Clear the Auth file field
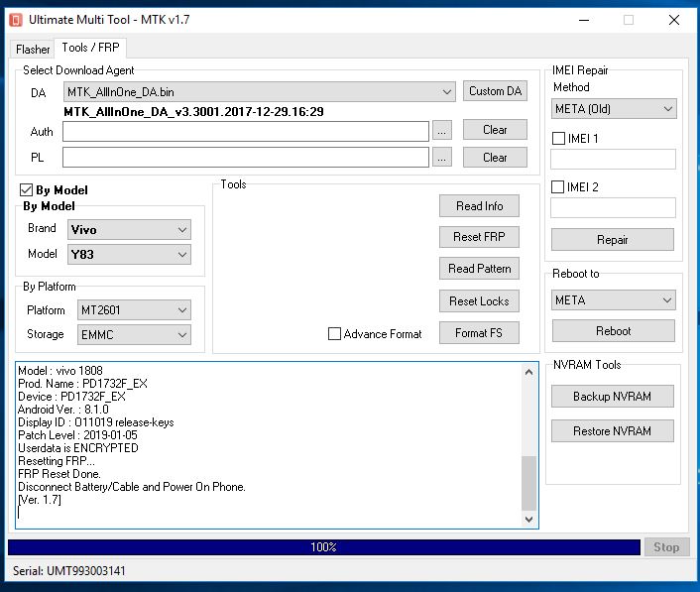The image size is (700, 592). coord(495,130)
